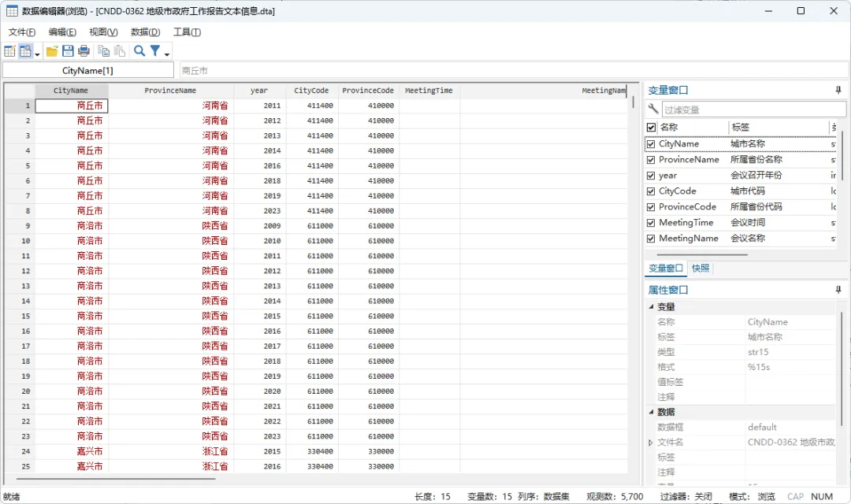The image size is (851, 504).
Task: Click 过滤器: 关闭 in status bar
Action: tap(686, 496)
